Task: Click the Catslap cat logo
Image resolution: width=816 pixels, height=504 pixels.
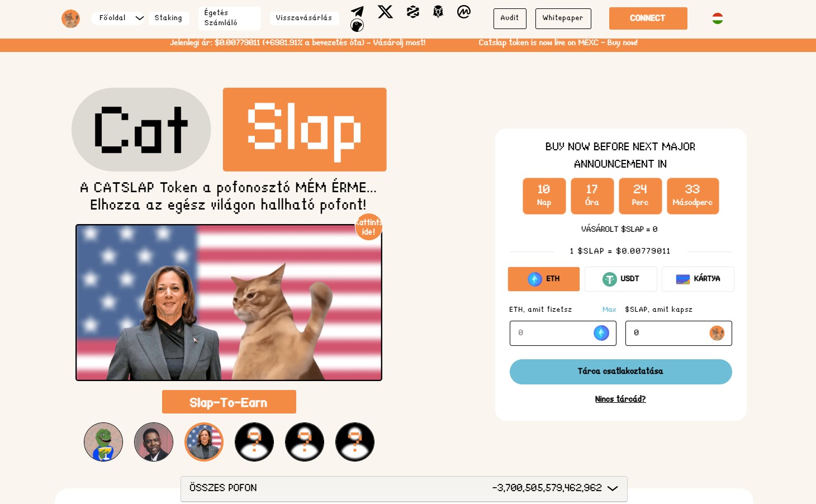Action: point(70,18)
